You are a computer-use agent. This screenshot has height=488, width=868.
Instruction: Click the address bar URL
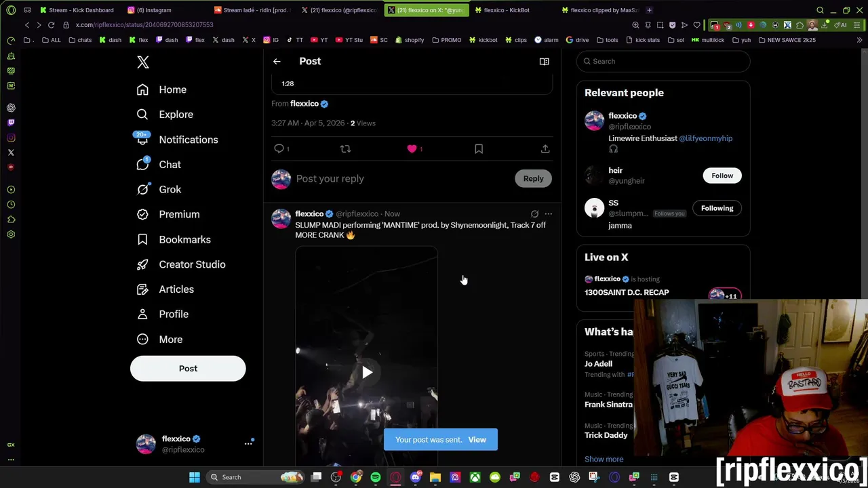(144, 25)
